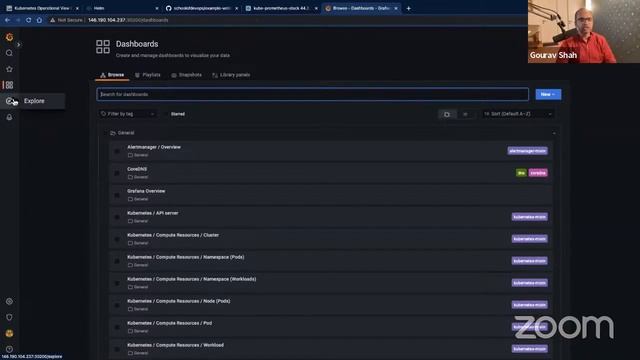
Task: Click the browser home icon
Action: pos(39,20)
